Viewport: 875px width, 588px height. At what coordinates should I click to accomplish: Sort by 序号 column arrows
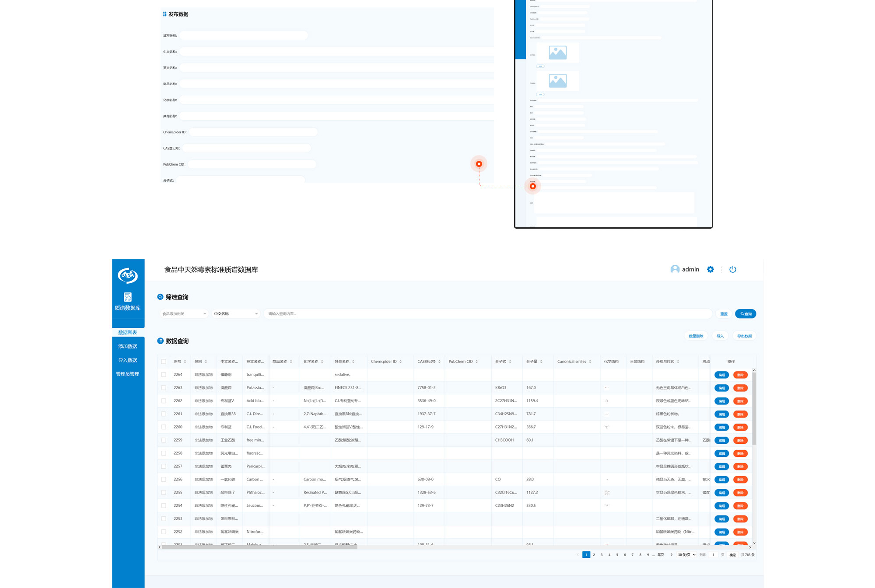(185, 362)
